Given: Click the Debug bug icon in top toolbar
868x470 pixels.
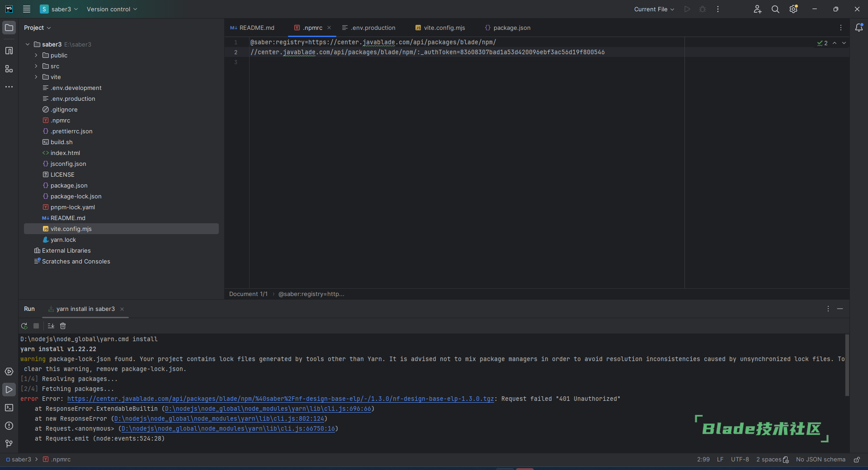Looking at the screenshot, I should point(703,9).
